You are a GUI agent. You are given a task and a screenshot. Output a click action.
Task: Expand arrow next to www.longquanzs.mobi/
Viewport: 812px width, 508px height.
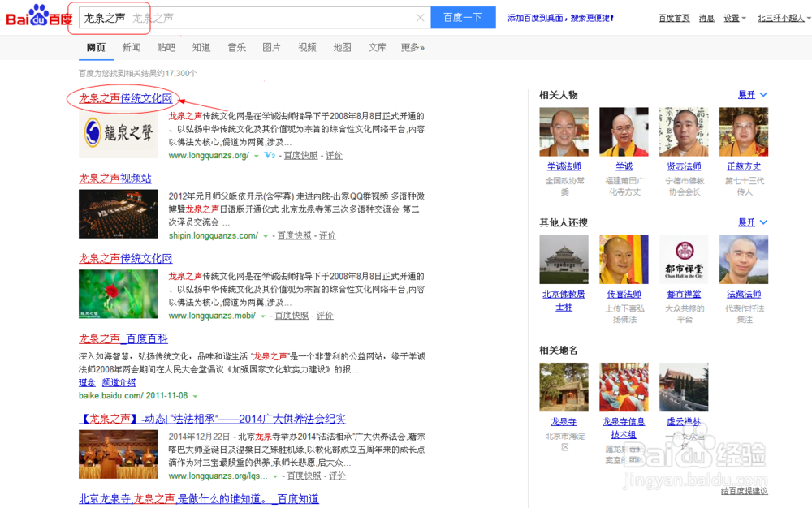point(262,316)
